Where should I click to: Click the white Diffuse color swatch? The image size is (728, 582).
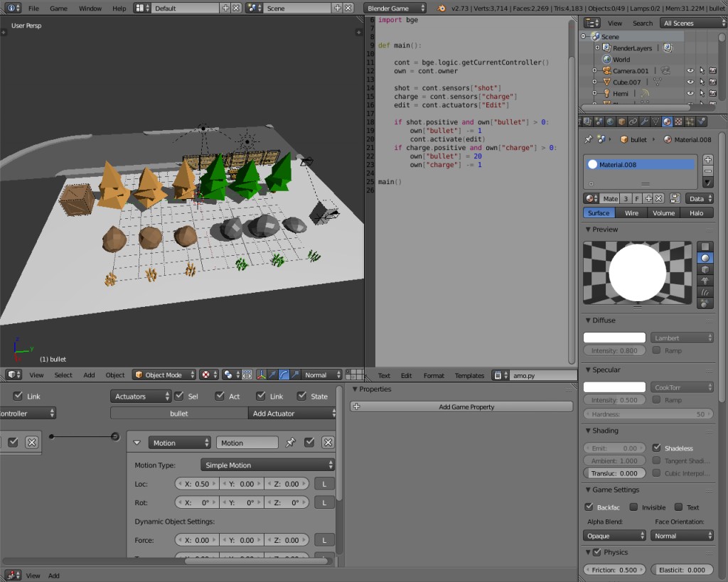pos(614,337)
